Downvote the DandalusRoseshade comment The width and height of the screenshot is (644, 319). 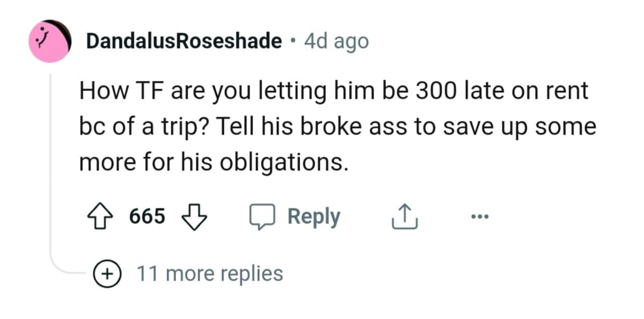coord(195,216)
